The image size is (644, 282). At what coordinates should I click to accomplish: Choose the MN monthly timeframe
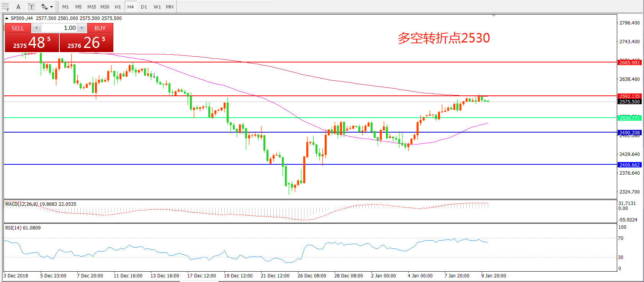170,7
